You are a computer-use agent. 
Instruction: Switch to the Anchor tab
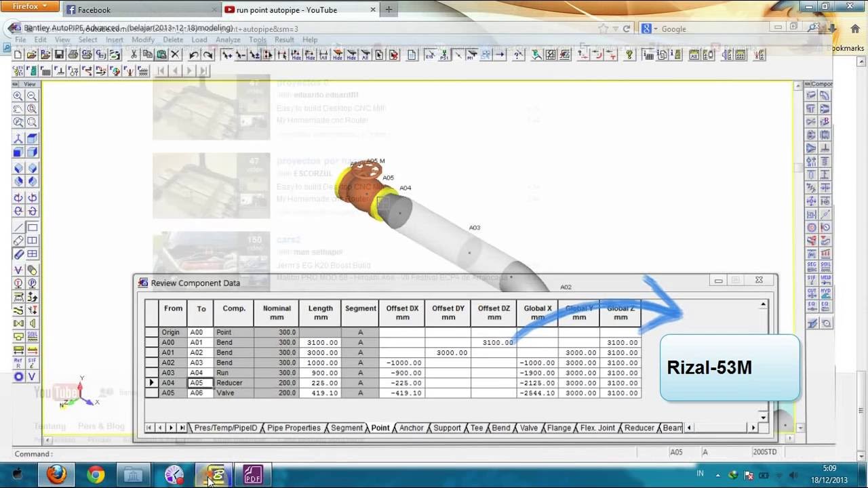click(412, 428)
